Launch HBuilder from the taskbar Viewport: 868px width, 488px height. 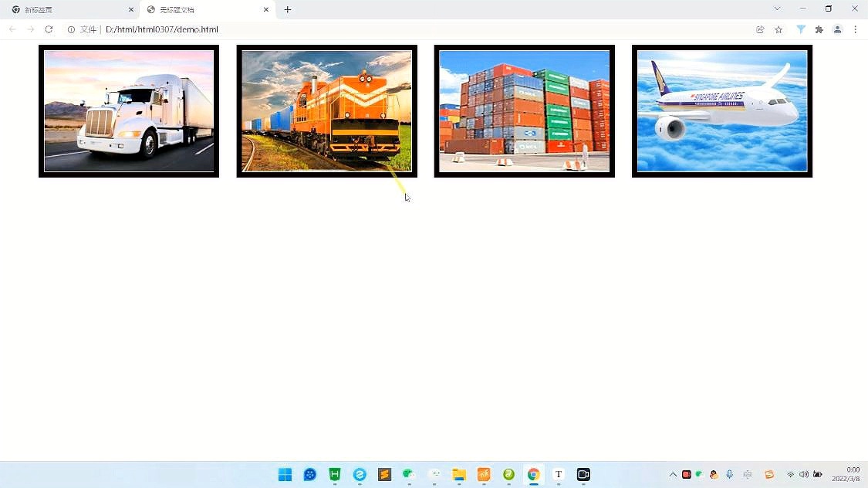click(334, 475)
